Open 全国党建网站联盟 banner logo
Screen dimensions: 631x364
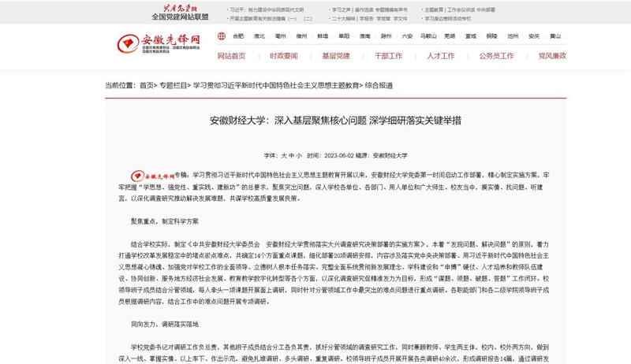click(x=180, y=13)
